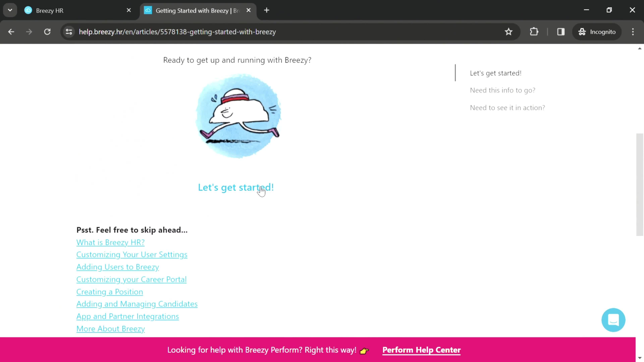This screenshot has width=644, height=362.
Task: Minimize the browser window
Action: (586, 10)
